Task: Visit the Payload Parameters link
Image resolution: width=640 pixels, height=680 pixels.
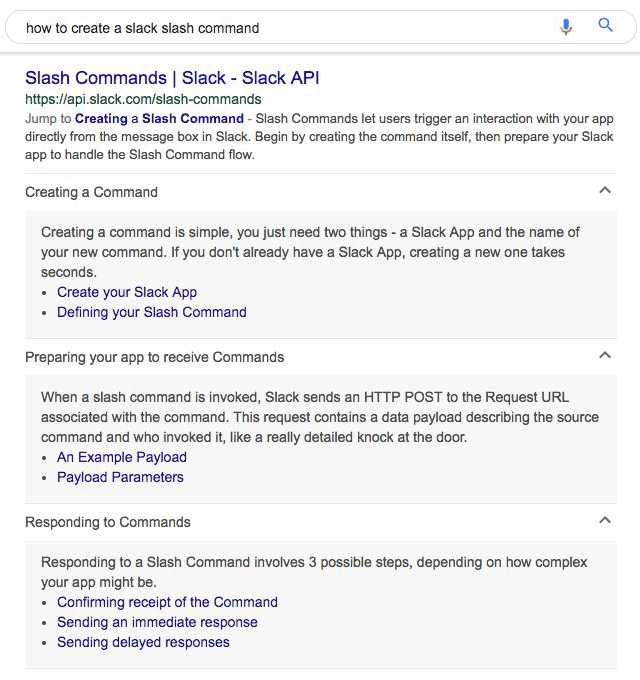Action: 120,477
